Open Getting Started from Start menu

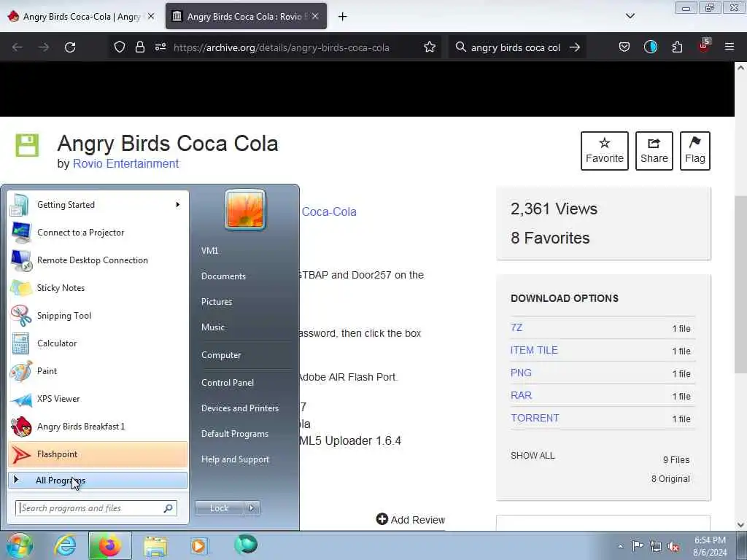pos(98,205)
